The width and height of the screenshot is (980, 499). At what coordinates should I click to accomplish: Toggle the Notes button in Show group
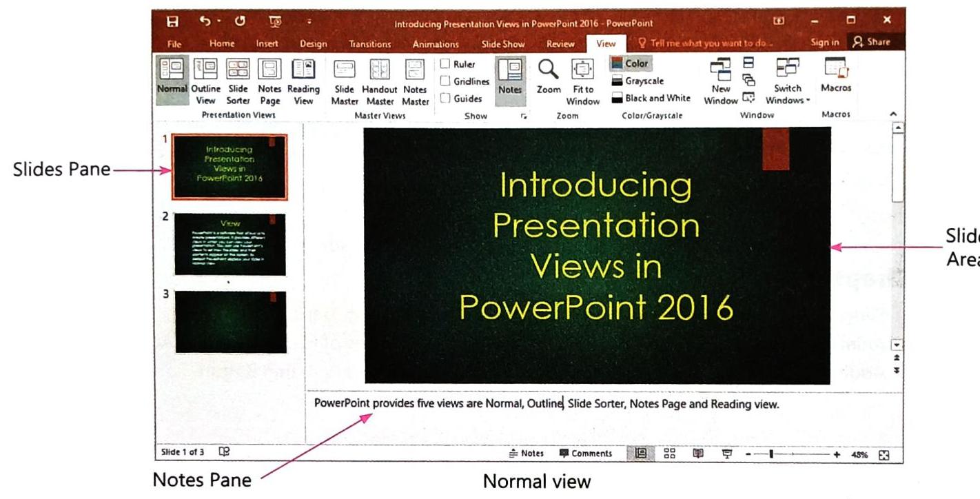click(510, 81)
